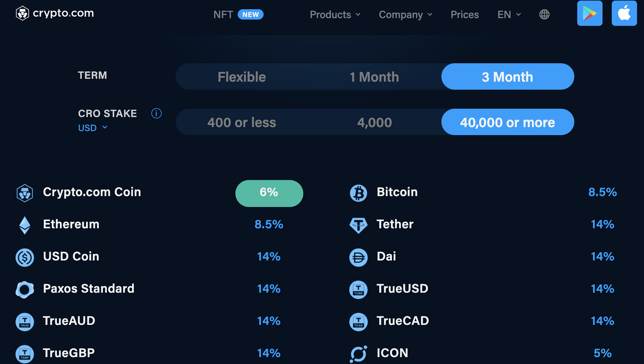Image resolution: width=644 pixels, height=364 pixels.
Task: Go to the Prices page
Action: click(x=464, y=15)
